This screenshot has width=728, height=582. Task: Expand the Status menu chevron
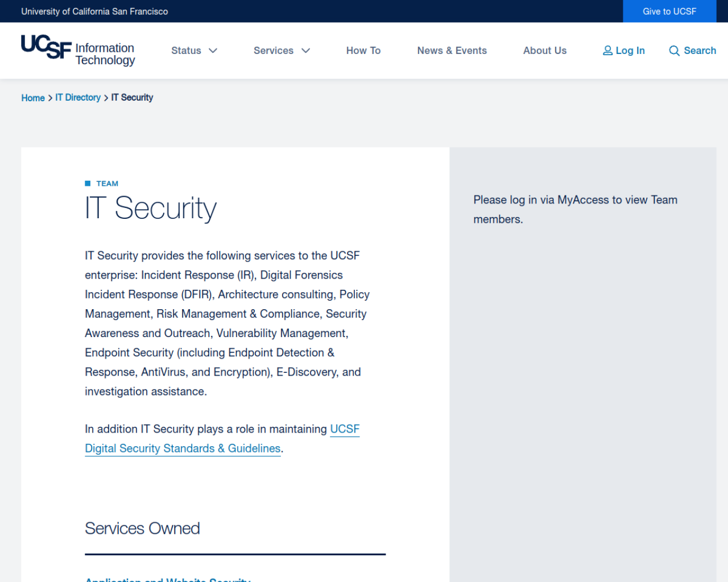(x=213, y=51)
